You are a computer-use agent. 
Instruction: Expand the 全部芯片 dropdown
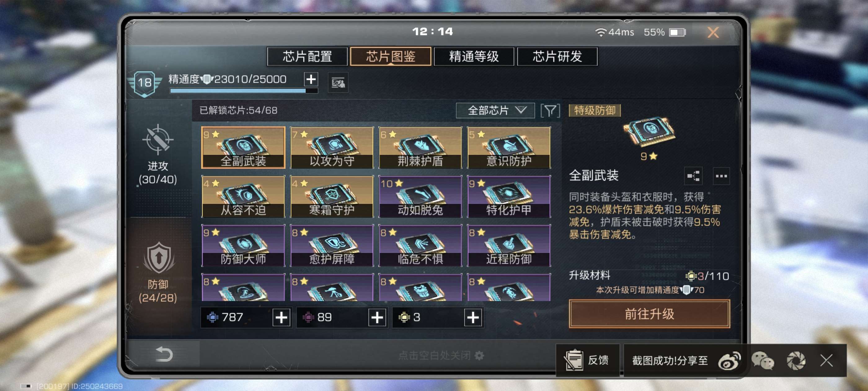click(x=495, y=110)
